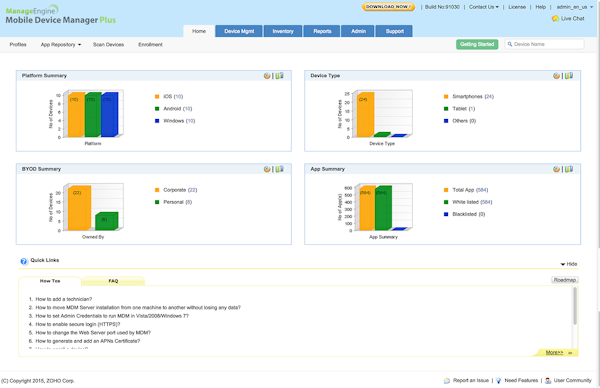Click the Android (10) count link
The image size is (600, 388).
coord(188,109)
